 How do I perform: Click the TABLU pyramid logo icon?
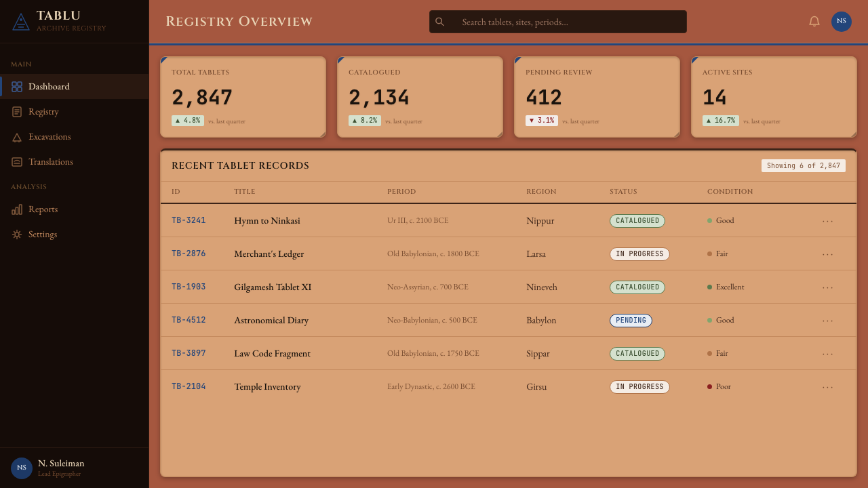click(21, 22)
